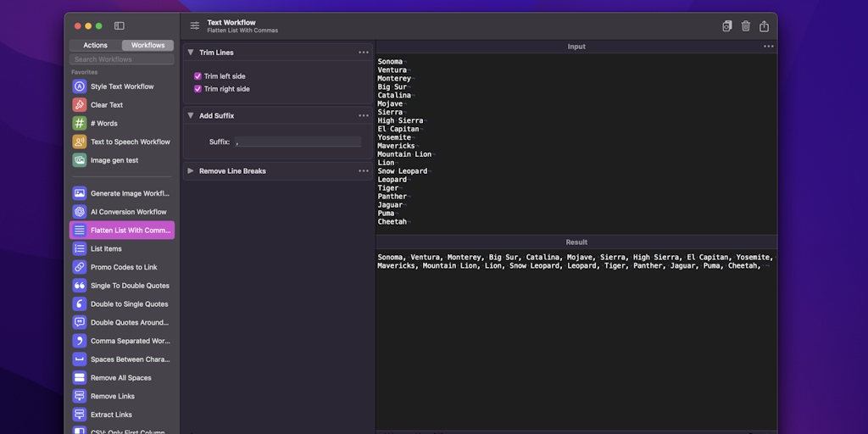Open the workflow settings sliders icon
The width and height of the screenshot is (868, 434).
[x=195, y=26]
